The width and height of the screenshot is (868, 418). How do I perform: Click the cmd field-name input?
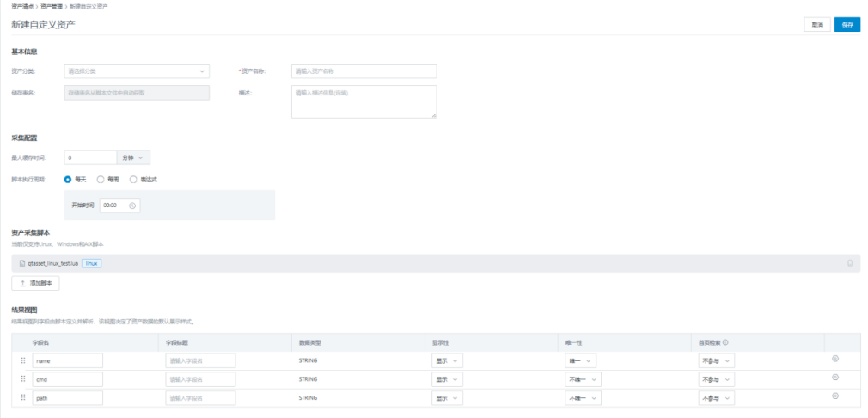click(68, 379)
